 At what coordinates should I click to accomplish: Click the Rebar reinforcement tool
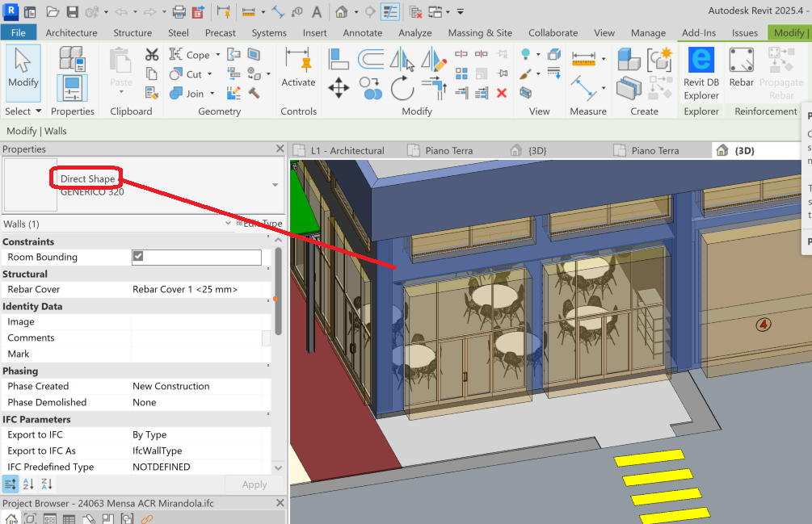click(x=741, y=68)
